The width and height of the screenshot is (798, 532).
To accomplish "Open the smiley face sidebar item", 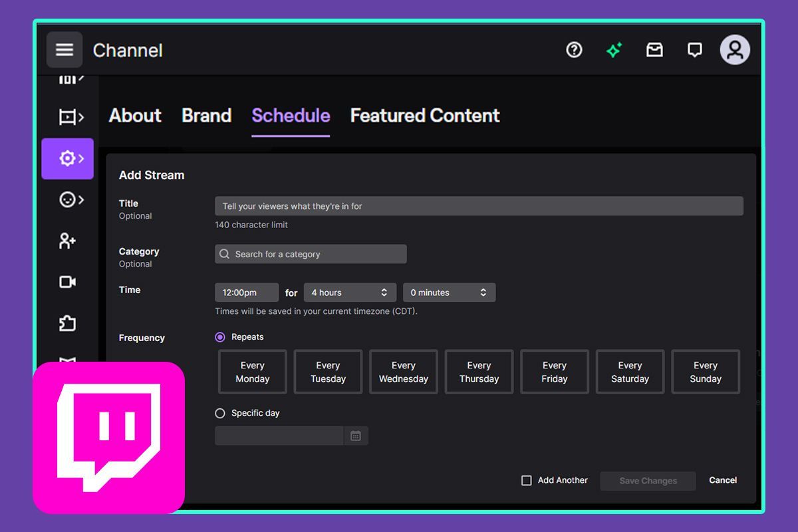I will [70, 199].
